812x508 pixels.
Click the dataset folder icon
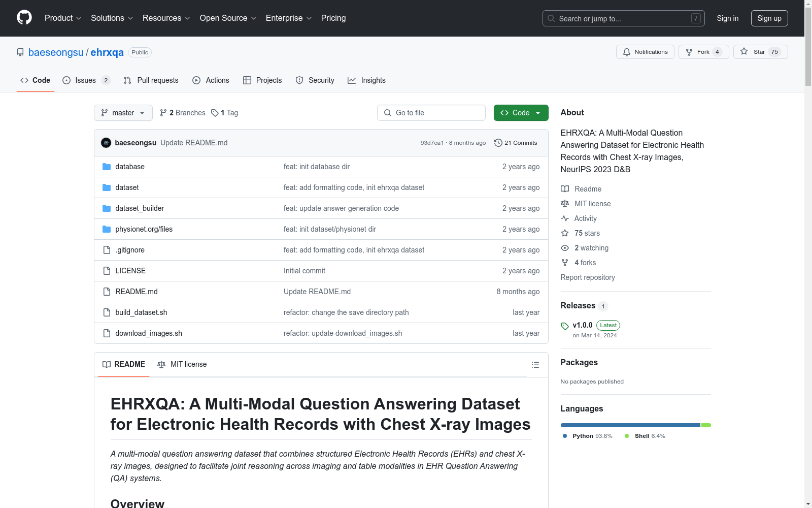point(107,187)
